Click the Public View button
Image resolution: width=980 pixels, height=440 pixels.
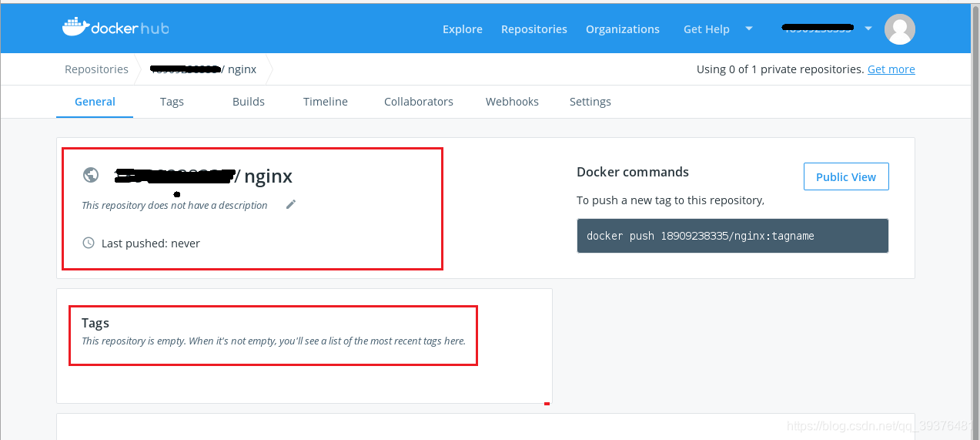tap(846, 176)
